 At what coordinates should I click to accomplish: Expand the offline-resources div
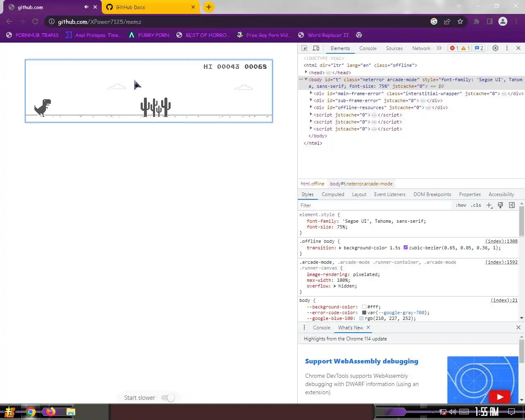[x=311, y=107]
